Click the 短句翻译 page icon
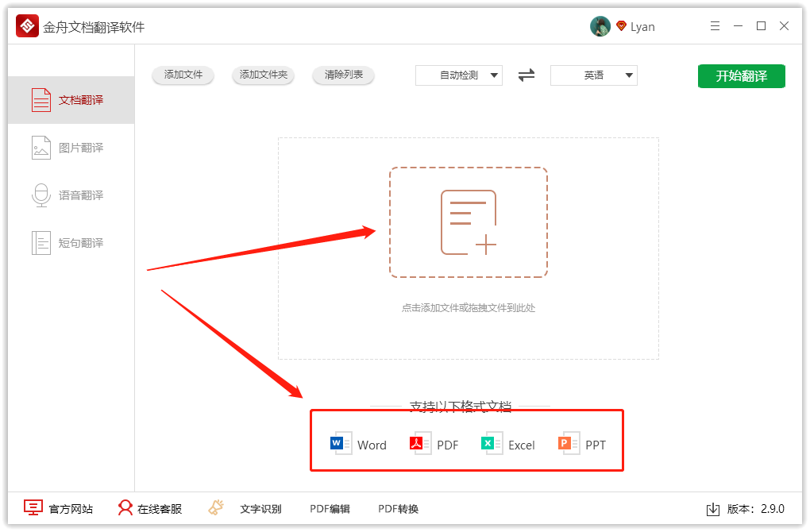This screenshot has width=810, height=532. [41, 243]
